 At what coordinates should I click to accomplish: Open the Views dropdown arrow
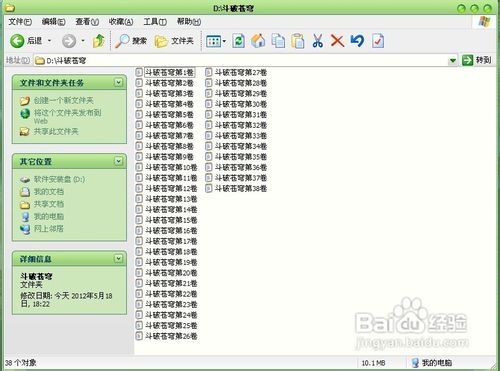tap(224, 41)
